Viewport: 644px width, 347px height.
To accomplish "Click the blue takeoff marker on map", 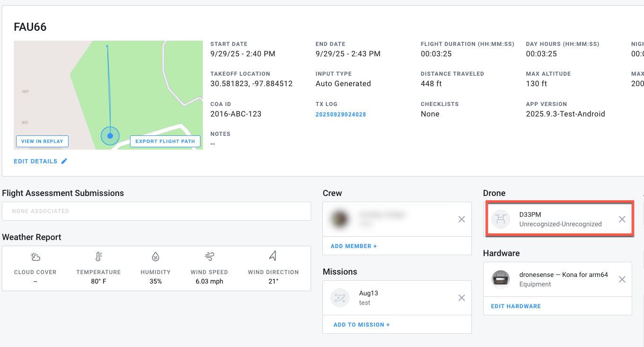I will [x=110, y=136].
